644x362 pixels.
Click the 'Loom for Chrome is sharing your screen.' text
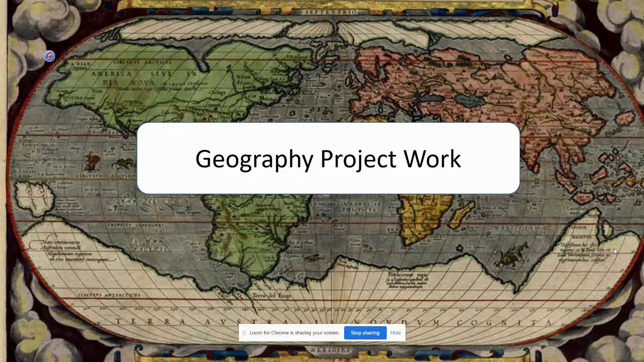pyautogui.click(x=294, y=333)
